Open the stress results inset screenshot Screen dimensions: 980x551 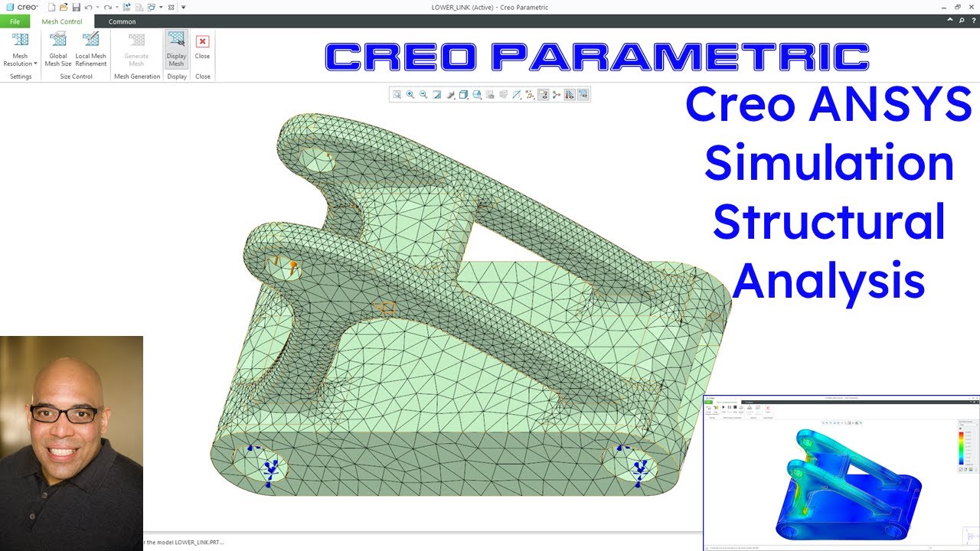tap(841, 473)
